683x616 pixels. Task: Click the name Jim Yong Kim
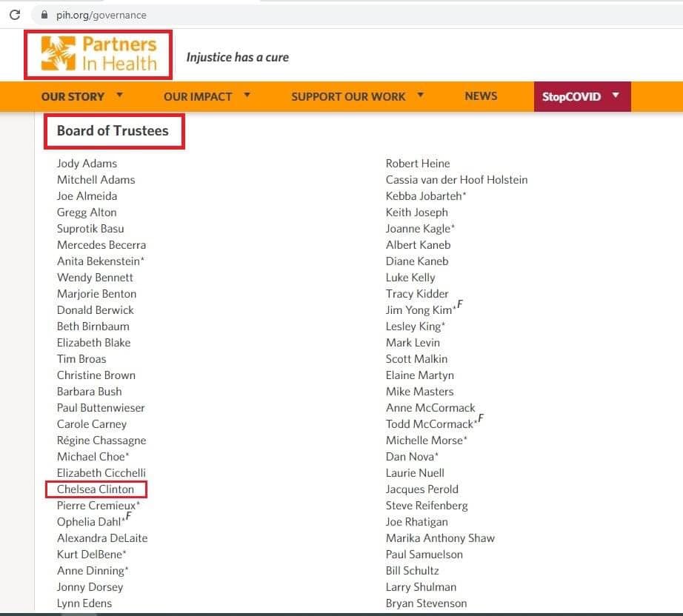419,310
